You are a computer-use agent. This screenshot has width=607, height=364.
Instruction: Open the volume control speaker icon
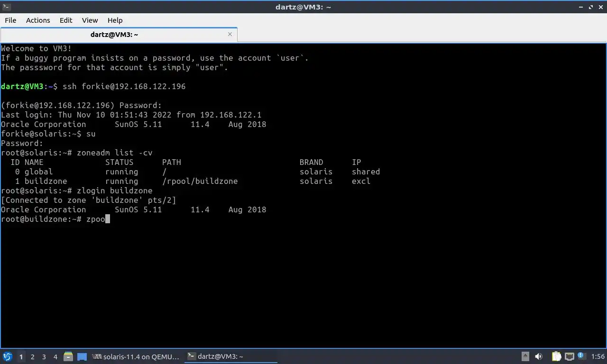(539, 356)
